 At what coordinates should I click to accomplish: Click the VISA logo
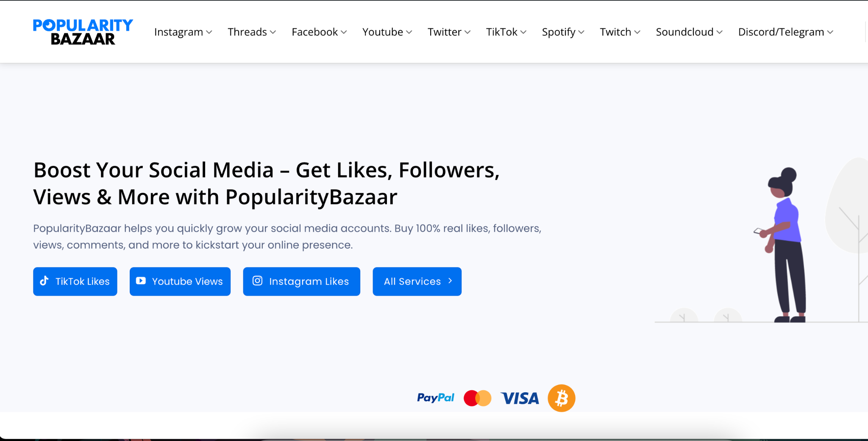(x=520, y=398)
